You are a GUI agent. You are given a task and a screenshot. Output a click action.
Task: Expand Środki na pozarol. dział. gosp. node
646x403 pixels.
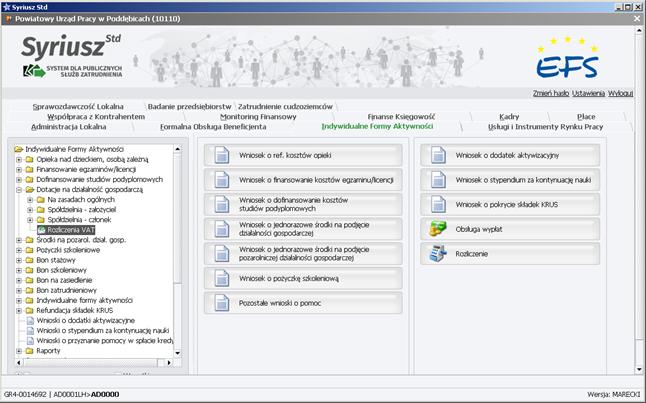pyautogui.click(x=19, y=240)
